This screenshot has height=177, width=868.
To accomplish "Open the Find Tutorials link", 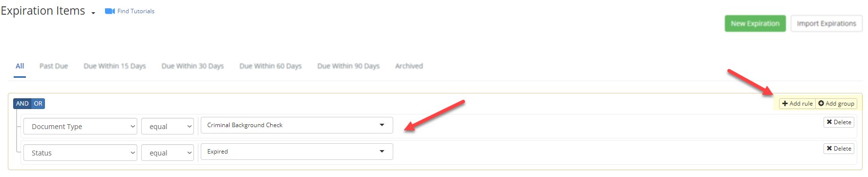I will click(x=136, y=11).
